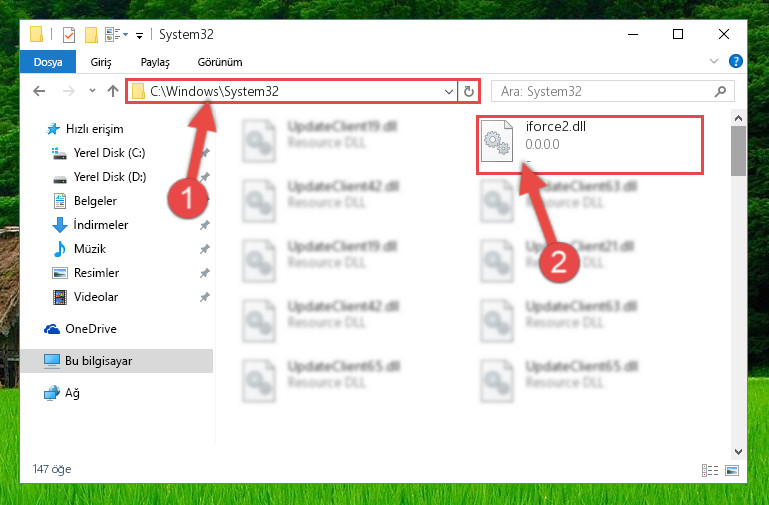Screen dimensions: 769x505
Task: Open the Görünüm ribbon tab
Action: 220,62
